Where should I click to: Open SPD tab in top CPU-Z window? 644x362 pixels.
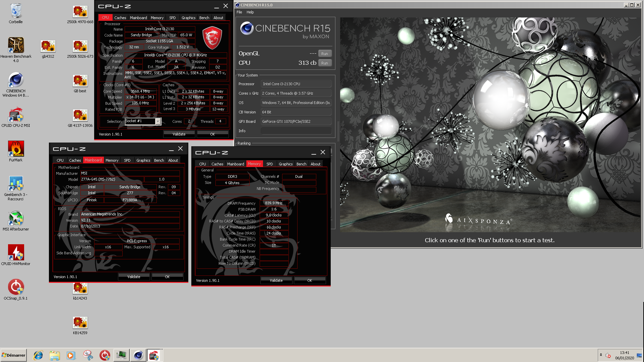[x=172, y=18]
